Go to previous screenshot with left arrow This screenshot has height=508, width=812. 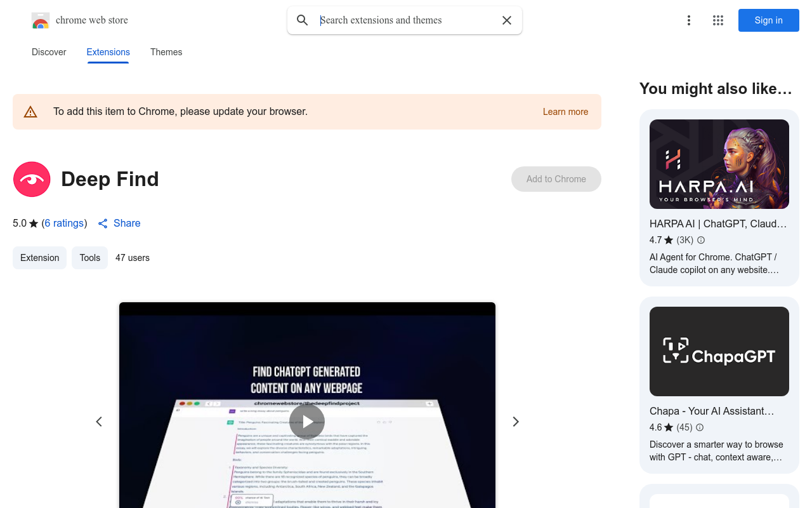pos(99,422)
